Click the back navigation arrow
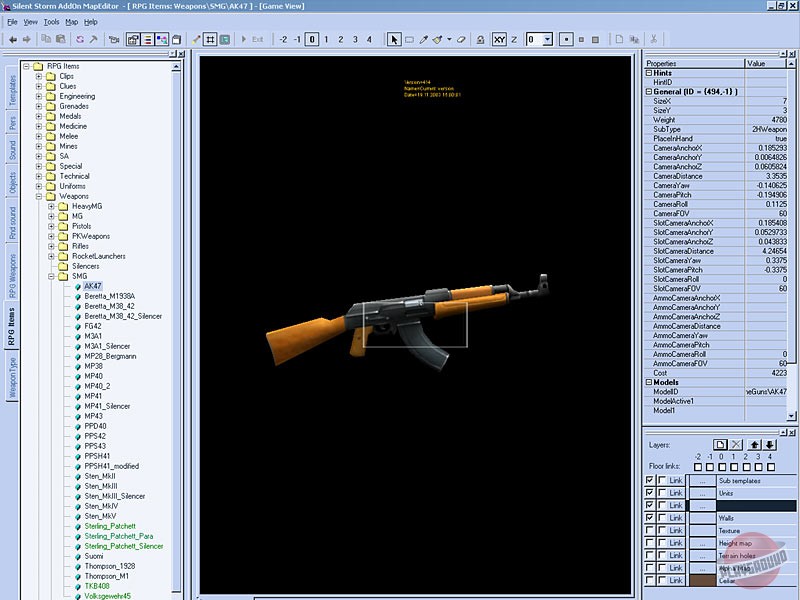800x600 pixels. click(13, 39)
